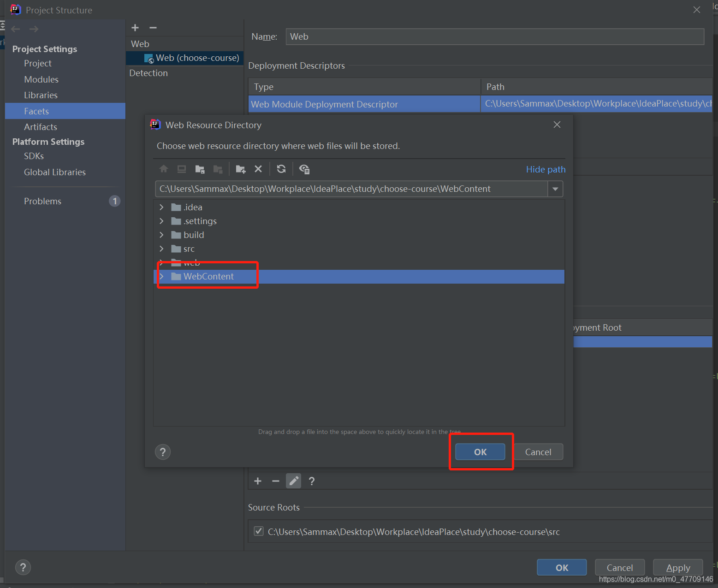The height and width of the screenshot is (588, 718).
Task: Click the Hide path link
Action: click(546, 169)
